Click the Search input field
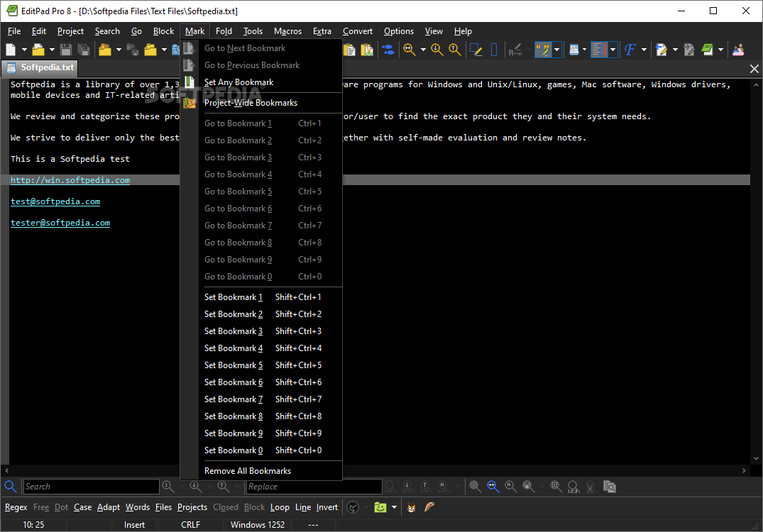Viewport: 763px width, 532px height. pyautogui.click(x=92, y=487)
